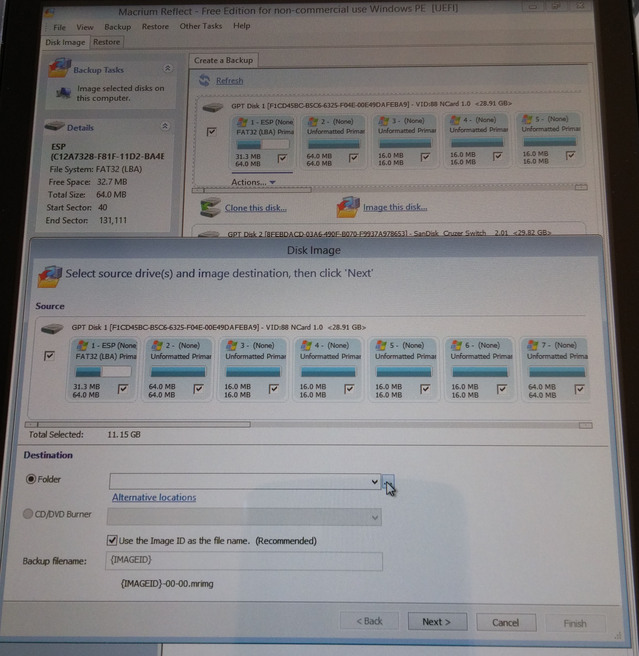
Task: Open the Backup menu
Action: pos(118,27)
